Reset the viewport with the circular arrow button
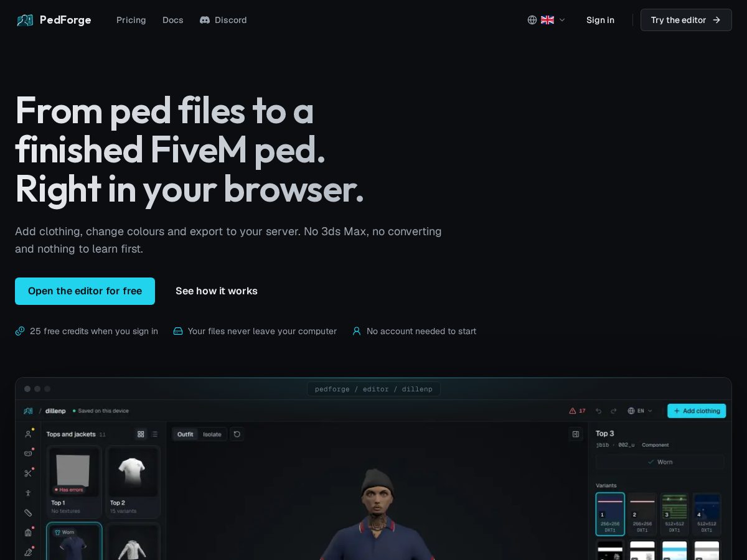This screenshot has height=560, width=747. [x=237, y=434]
